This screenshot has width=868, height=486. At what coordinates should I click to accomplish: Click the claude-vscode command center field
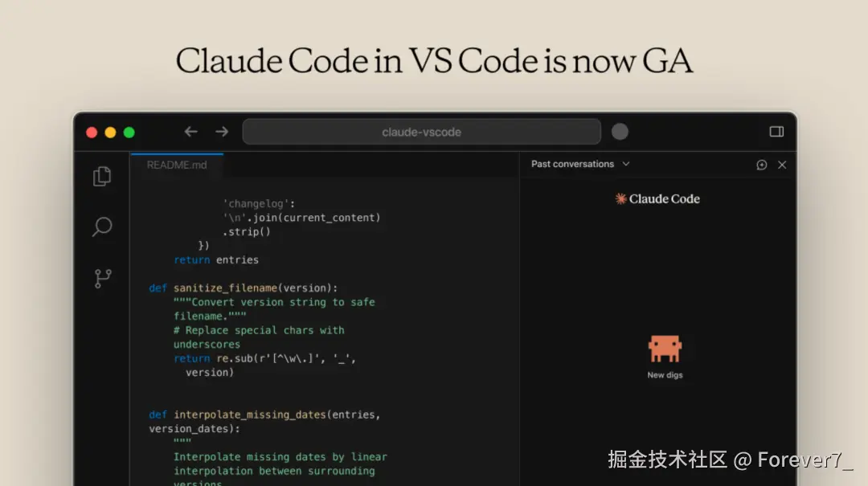[x=422, y=132]
